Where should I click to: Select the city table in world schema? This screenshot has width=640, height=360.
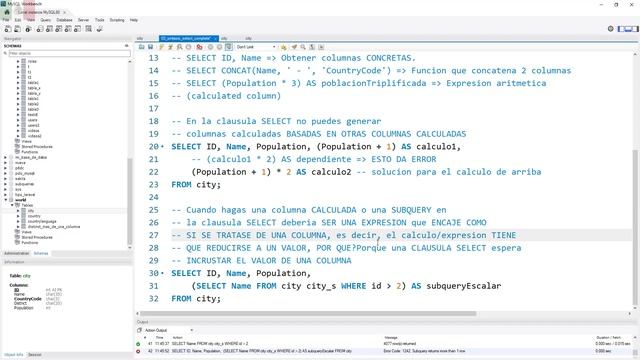click(x=31, y=211)
